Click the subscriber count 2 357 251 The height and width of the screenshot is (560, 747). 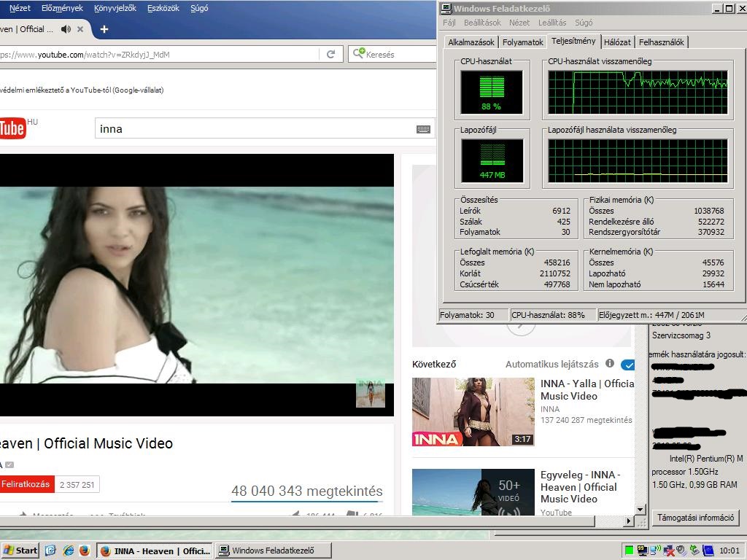point(77,485)
